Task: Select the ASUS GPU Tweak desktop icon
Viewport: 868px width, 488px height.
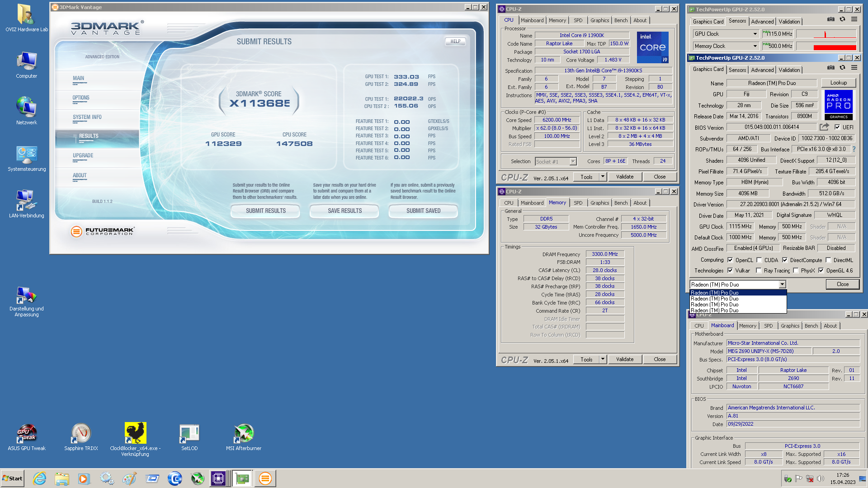Action: (26, 437)
